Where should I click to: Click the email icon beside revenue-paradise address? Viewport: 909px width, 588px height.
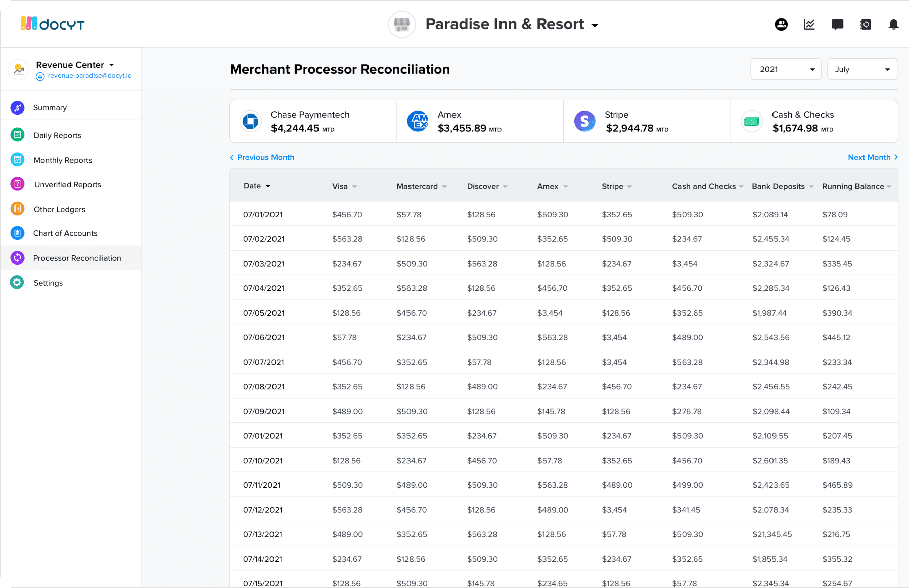(40, 76)
